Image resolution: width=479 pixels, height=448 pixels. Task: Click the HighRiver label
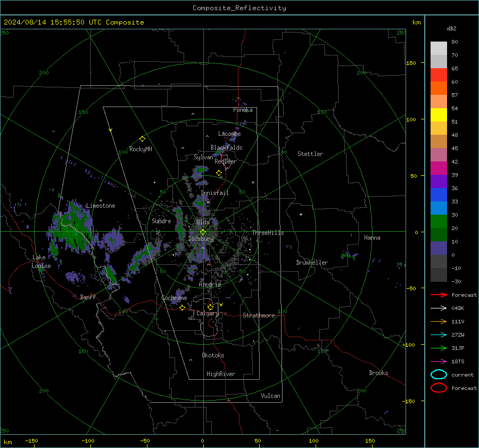click(221, 374)
